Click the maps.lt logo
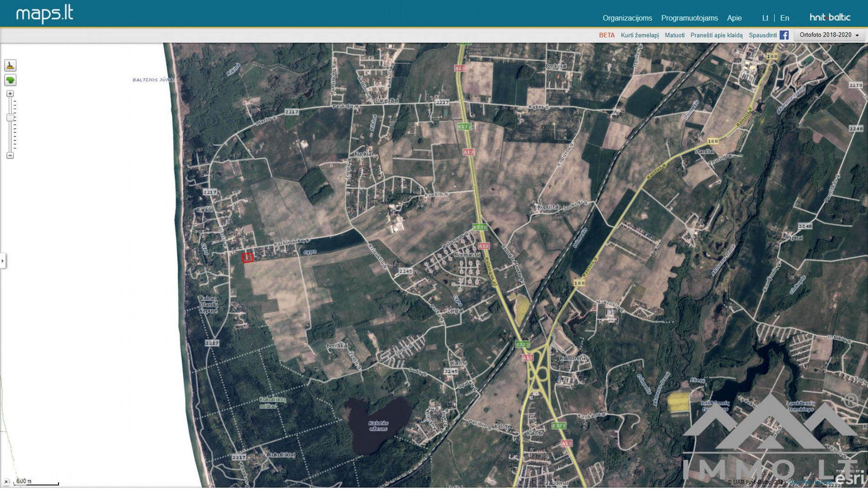The width and height of the screenshot is (868, 489). pos(44,14)
